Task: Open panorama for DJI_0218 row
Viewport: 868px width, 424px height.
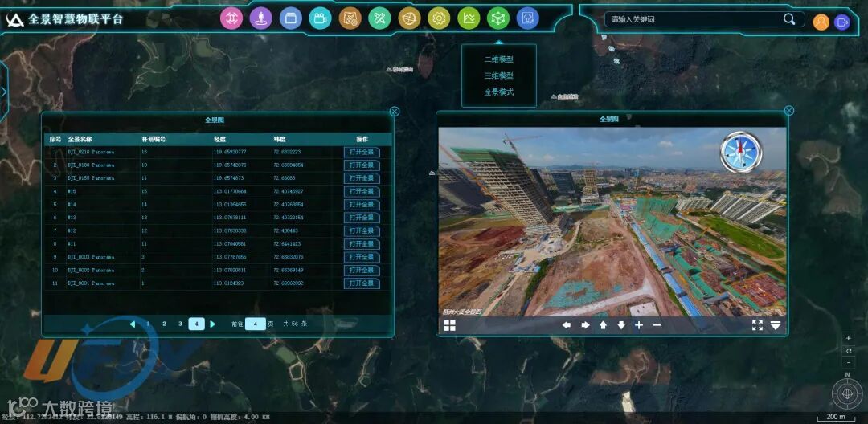Action: [x=362, y=152]
